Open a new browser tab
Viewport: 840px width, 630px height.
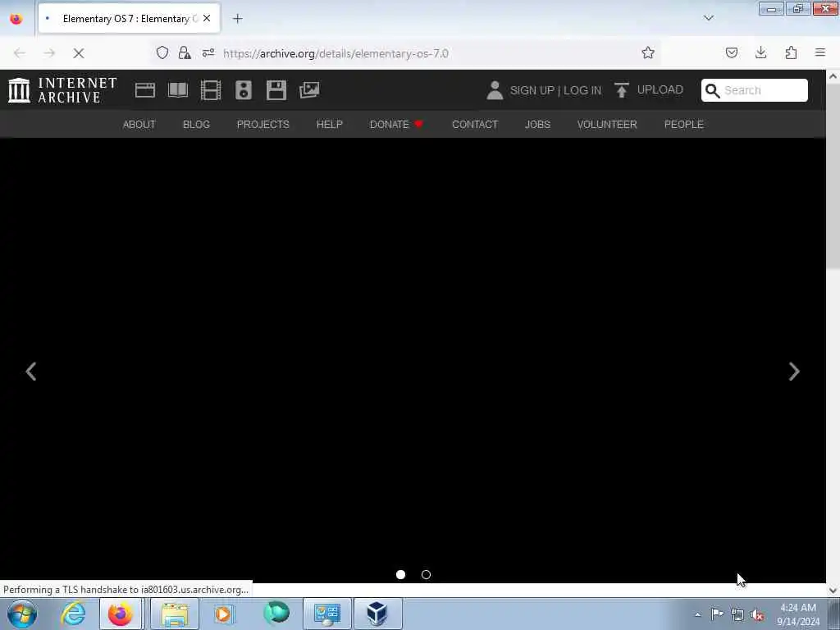tap(237, 19)
